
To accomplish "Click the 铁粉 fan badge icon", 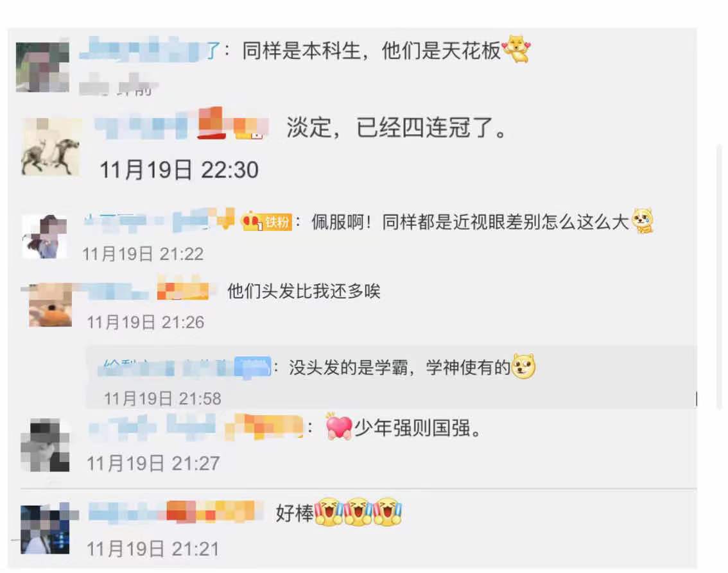I will coord(277,222).
